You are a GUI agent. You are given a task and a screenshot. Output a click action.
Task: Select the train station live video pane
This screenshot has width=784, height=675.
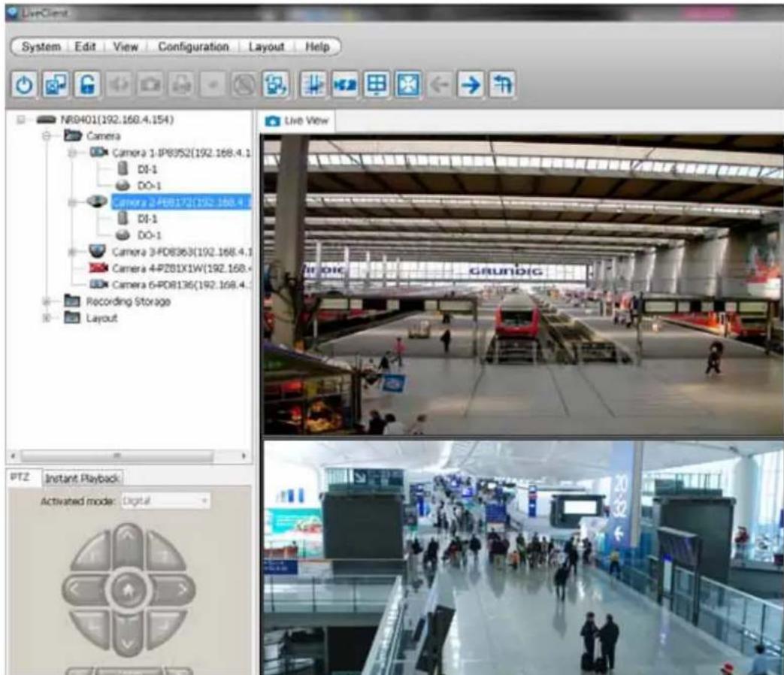(523, 284)
